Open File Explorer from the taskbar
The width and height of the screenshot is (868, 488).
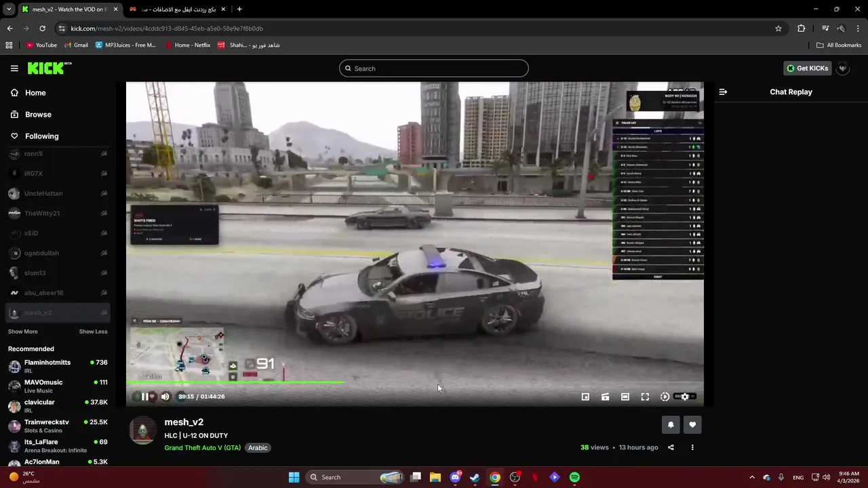(435, 477)
